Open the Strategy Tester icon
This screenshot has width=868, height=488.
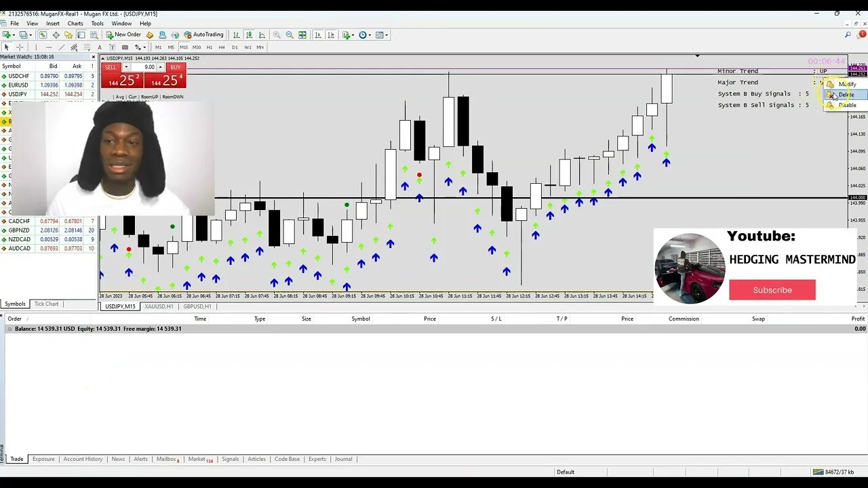94,35
